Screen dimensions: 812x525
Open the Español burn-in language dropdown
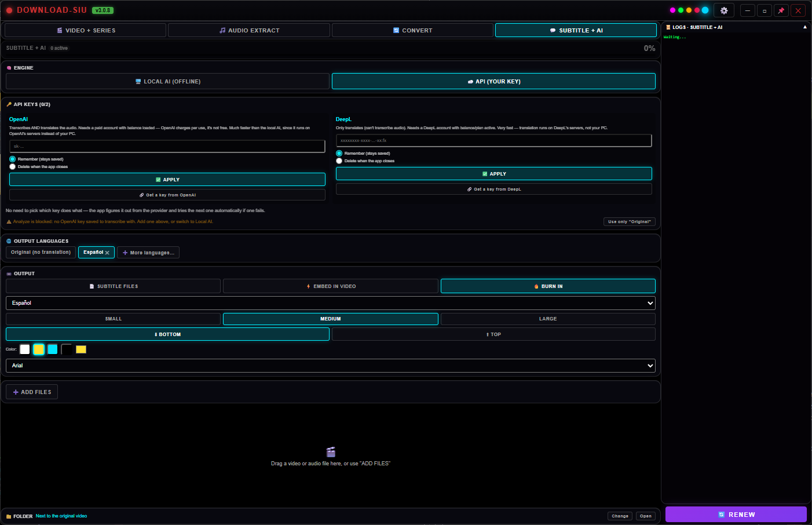[331, 303]
